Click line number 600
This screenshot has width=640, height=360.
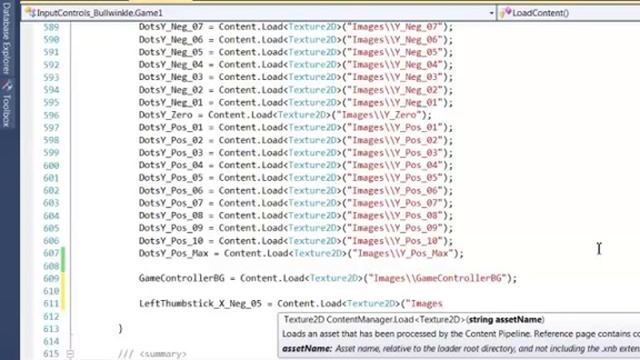coord(51,165)
